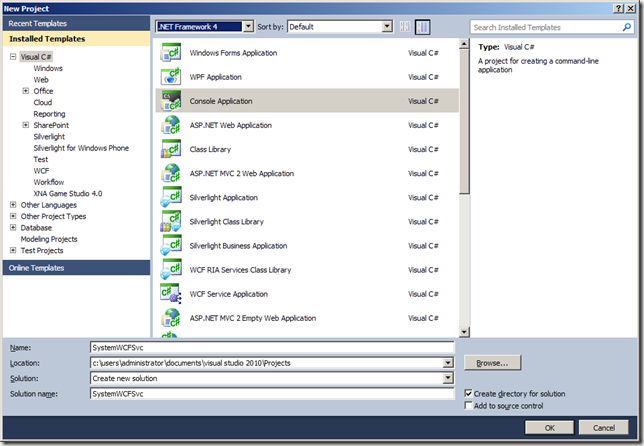This screenshot has height=446, width=644.
Task: Click the Console Application template icon
Action: [x=171, y=101]
